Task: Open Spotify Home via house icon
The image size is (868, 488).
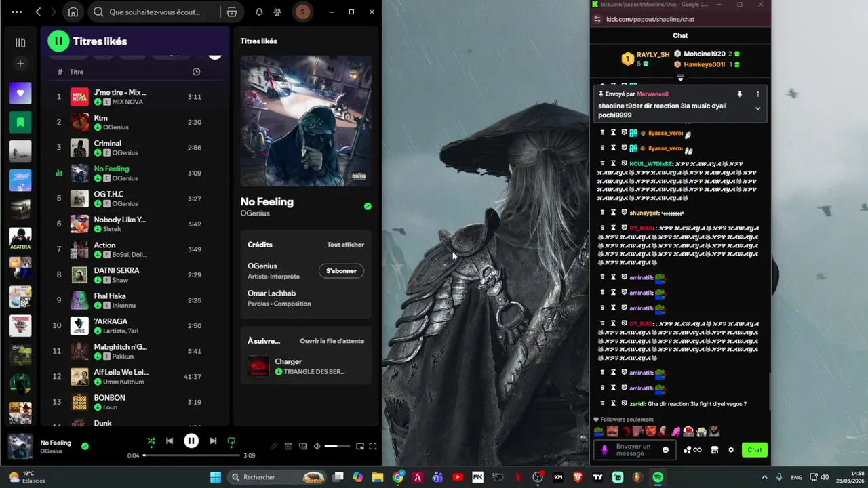Action: click(x=73, y=12)
